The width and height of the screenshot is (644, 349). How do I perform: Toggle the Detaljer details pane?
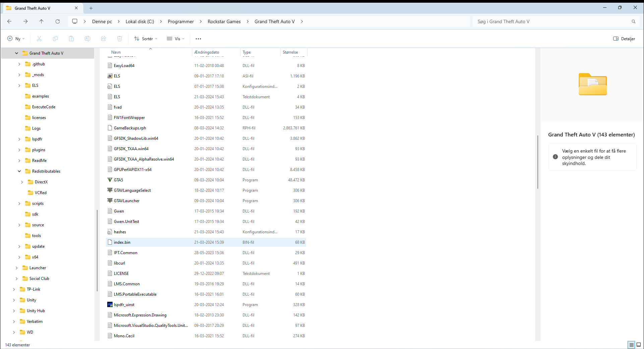624,39
